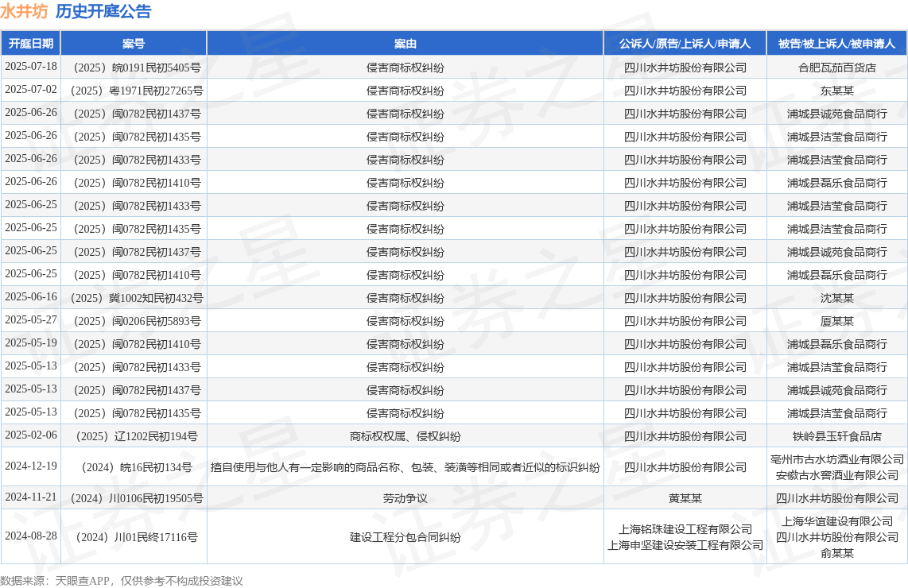Click the date cell 2024-12-19

(31, 466)
